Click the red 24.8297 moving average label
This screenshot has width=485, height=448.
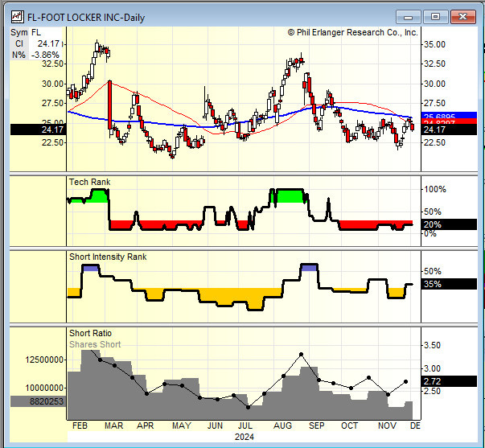449,121
